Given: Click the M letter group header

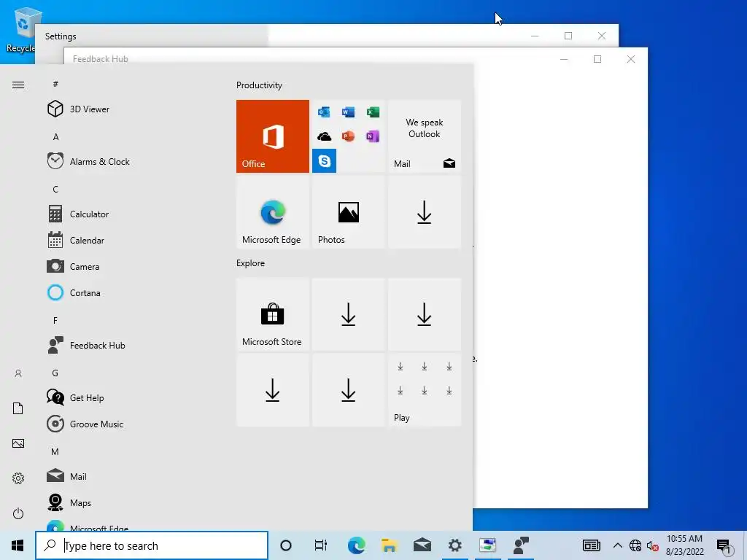Looking at the screenshot, I should [x=55, y=451].
